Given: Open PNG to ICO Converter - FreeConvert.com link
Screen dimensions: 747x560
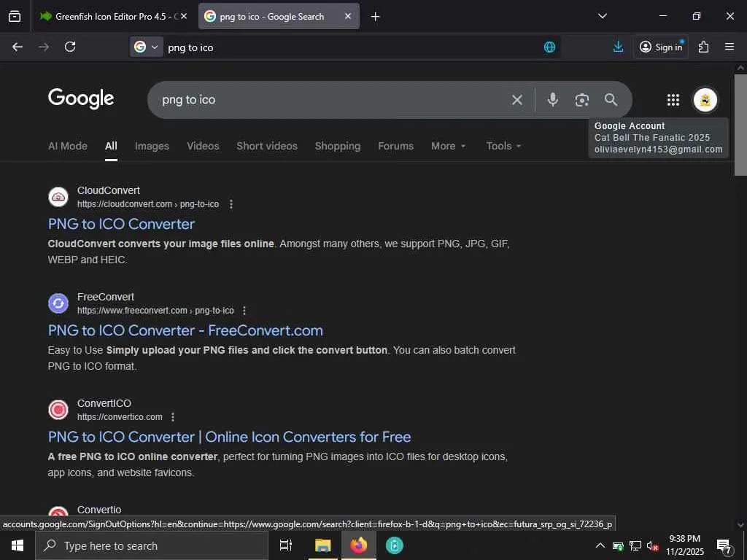Looking at the screenshot, I should [185, 330].
